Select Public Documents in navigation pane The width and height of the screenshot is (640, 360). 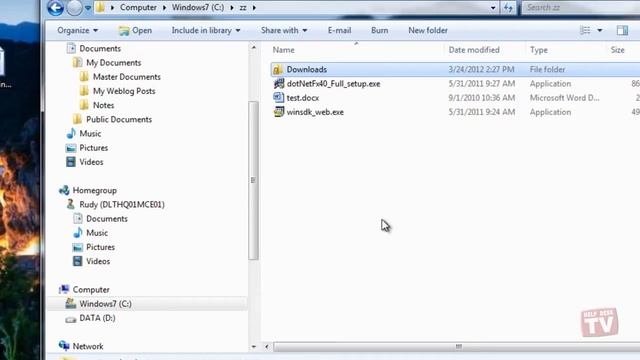point(119,120)
